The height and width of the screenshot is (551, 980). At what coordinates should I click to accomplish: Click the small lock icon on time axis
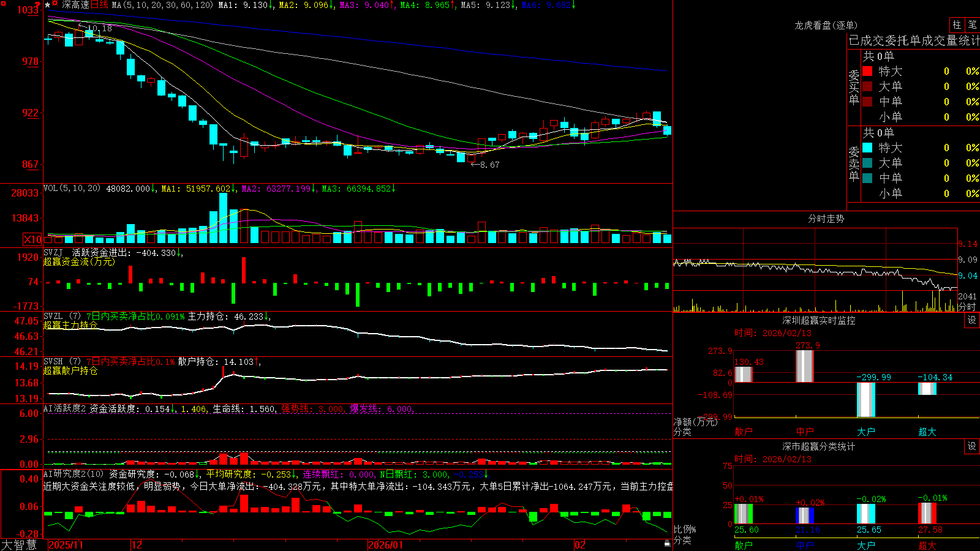tap(667, 544)
